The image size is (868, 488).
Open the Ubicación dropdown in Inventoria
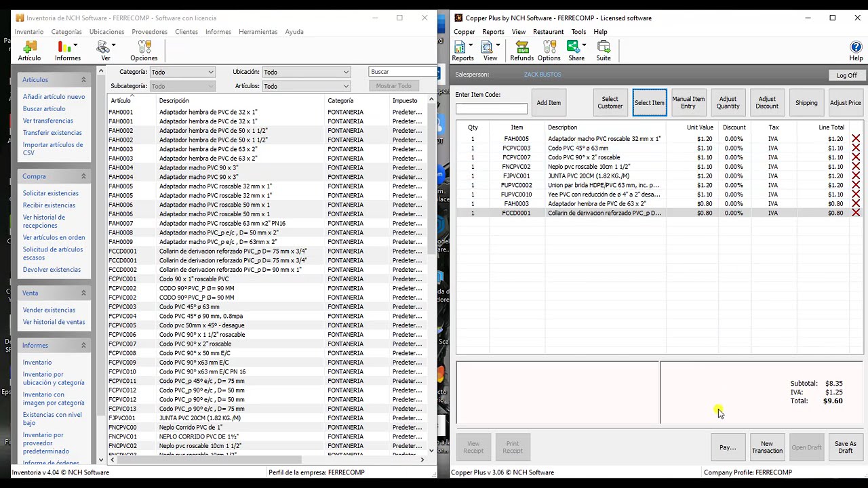coord(306,72)
